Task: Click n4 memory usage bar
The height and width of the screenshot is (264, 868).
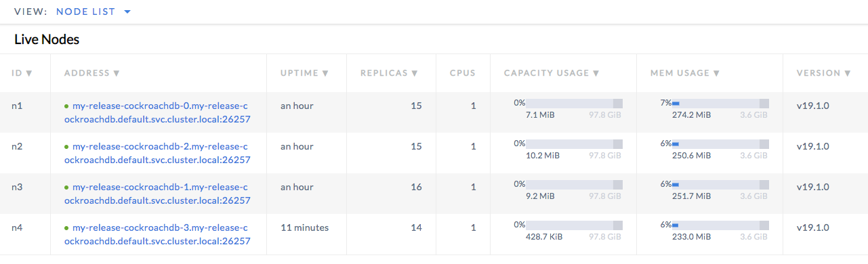Action: click(x=720, y=225)
